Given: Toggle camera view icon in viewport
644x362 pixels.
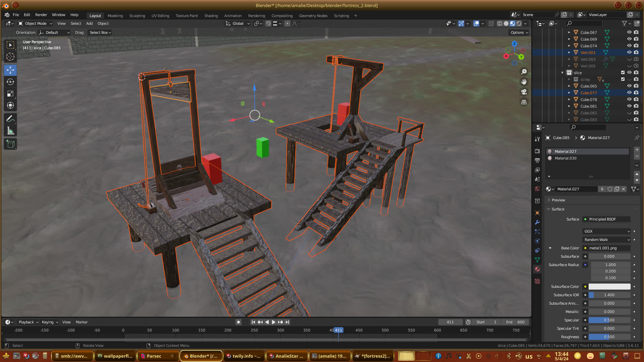Looking at the screenshot, I should click(x=524, y=92).
